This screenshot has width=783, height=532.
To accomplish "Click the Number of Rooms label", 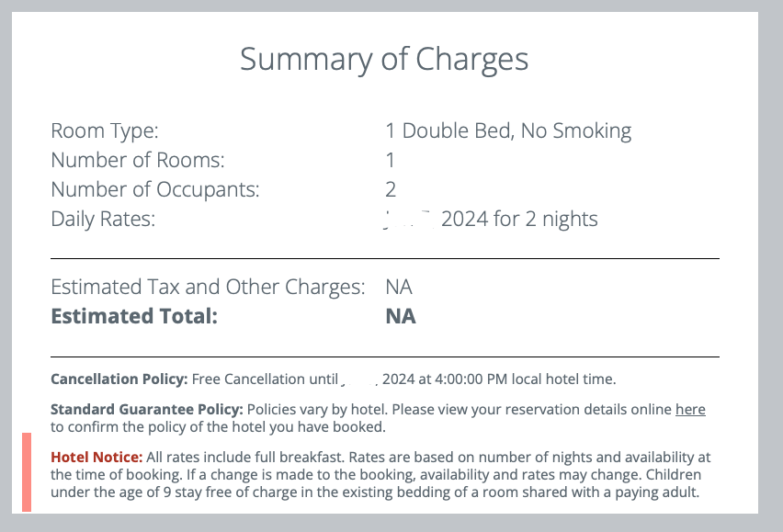I will click(138, 161).
